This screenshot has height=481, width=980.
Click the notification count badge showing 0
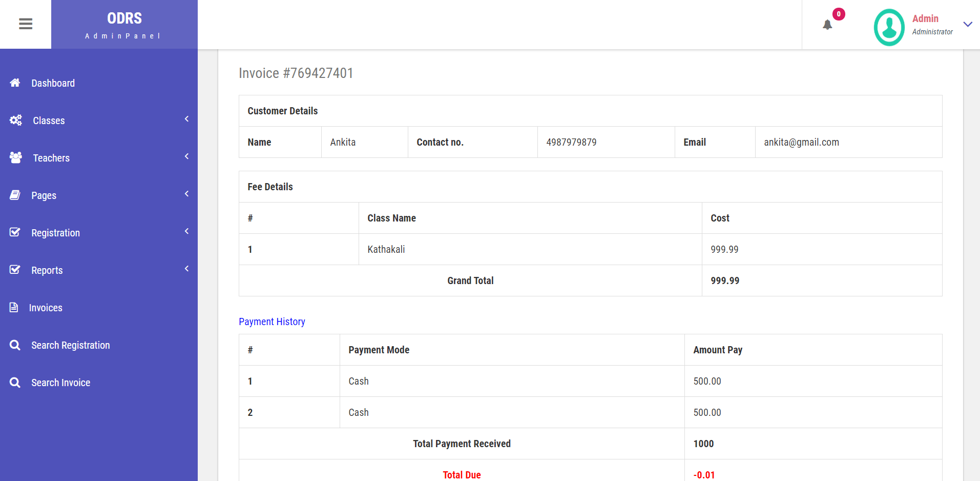click(839, 14)
